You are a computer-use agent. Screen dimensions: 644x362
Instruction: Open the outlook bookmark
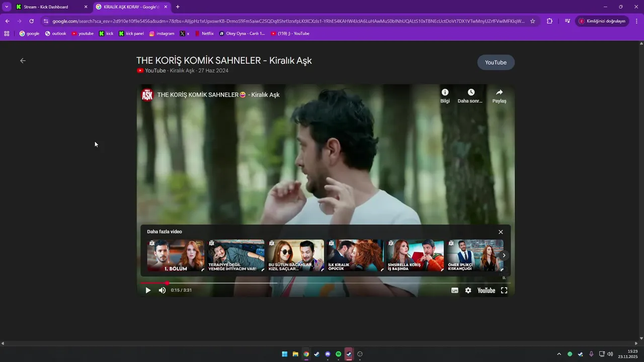55,34
